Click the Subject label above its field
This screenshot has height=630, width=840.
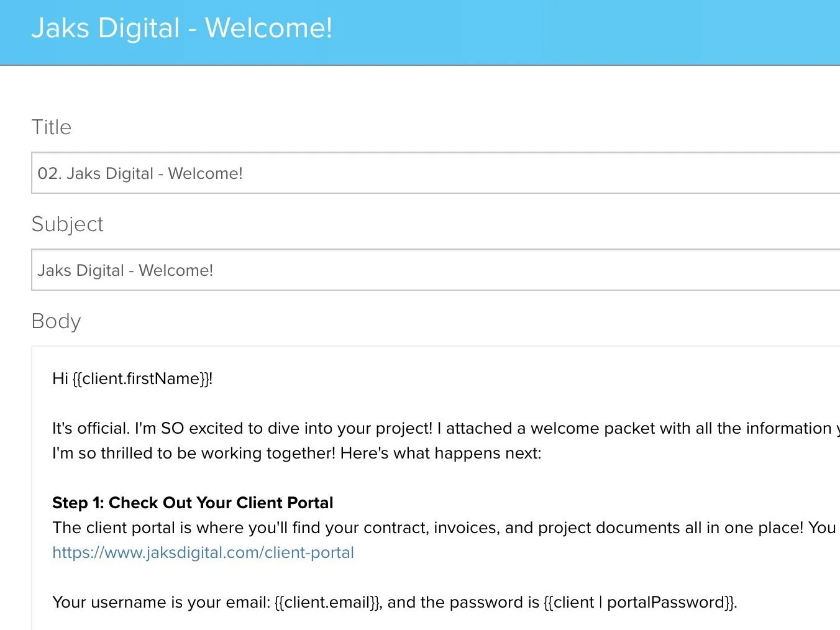click(x=68, y=224)
